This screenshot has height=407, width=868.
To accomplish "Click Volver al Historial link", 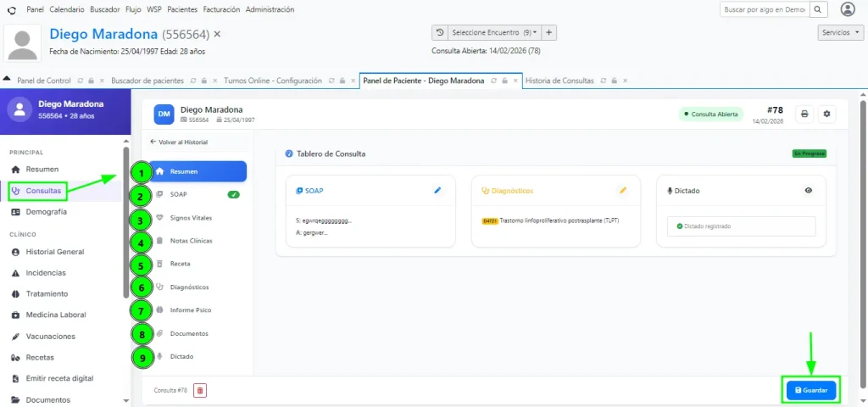I will [179, 142].
